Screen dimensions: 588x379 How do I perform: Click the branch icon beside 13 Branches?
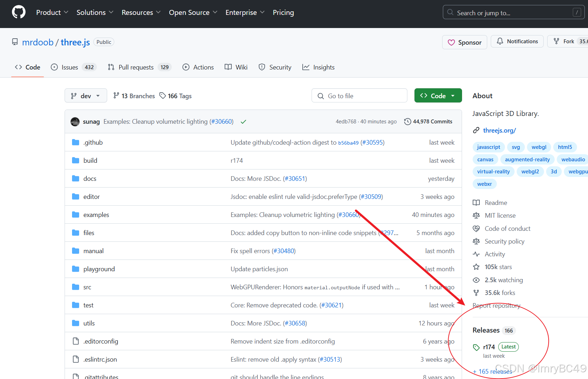pyautogui.click(x=116, y=95)
